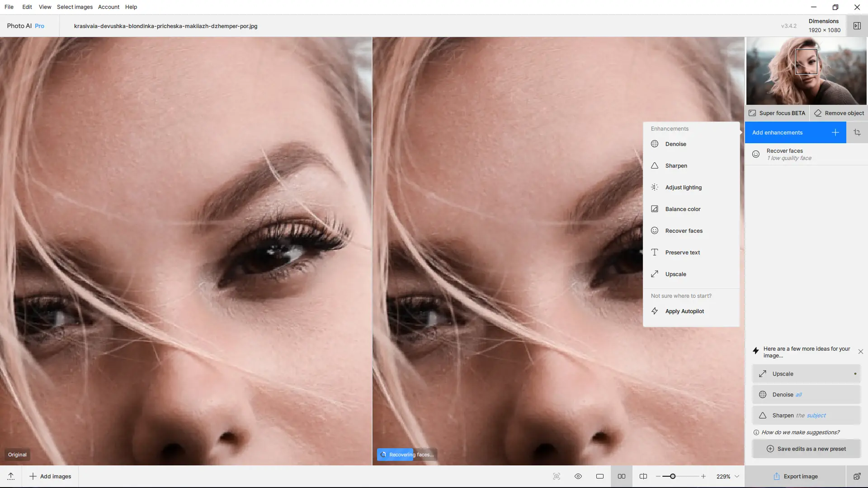Select Denoise from Enhancements menu

[x=675, y=144]
